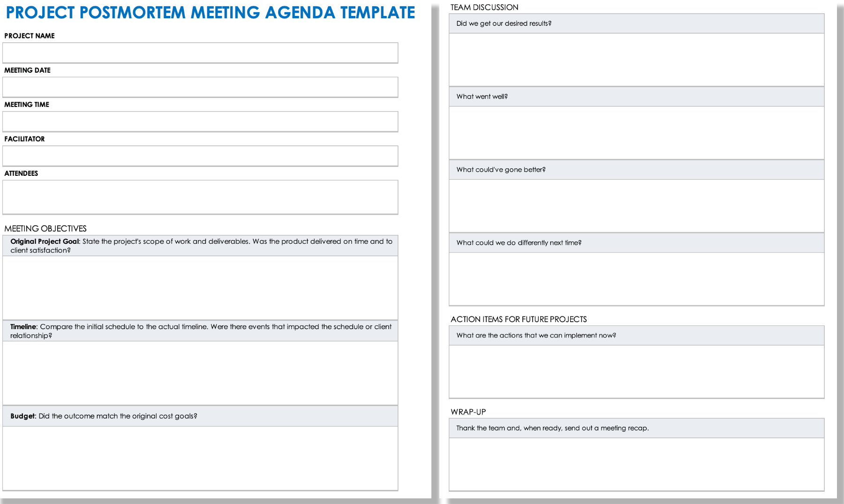Click the empty box beneath the Budget question
The height and width of the screenshot is (504, 844).
pos(200,458)
